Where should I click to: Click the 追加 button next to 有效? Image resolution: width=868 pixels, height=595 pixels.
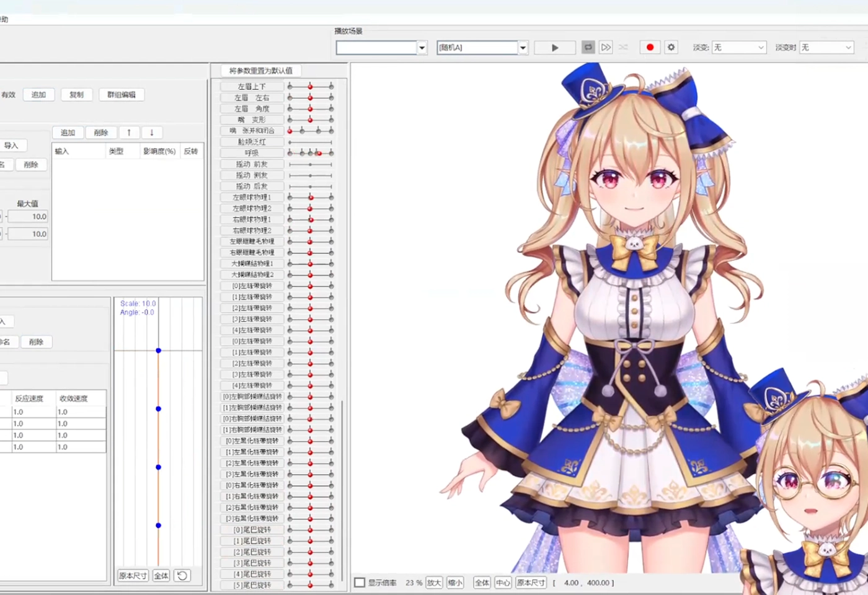(x=39, y=95)
